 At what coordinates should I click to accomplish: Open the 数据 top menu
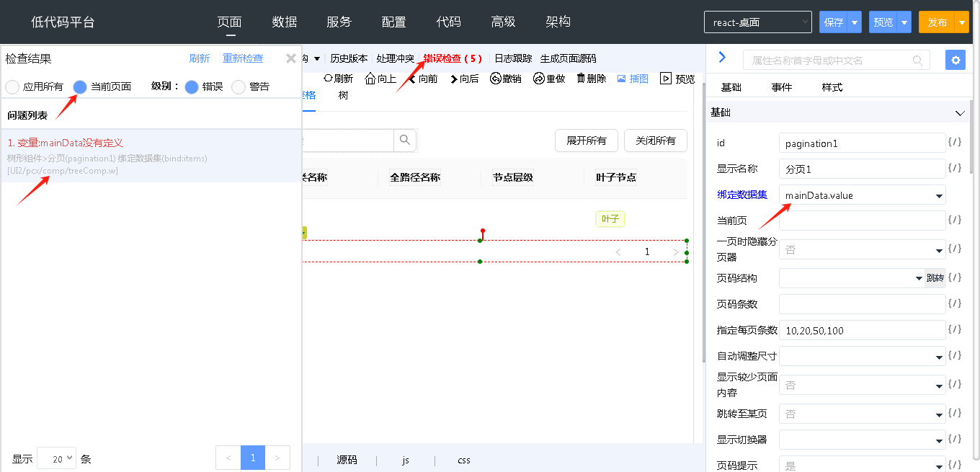click(x=285, y=22)
